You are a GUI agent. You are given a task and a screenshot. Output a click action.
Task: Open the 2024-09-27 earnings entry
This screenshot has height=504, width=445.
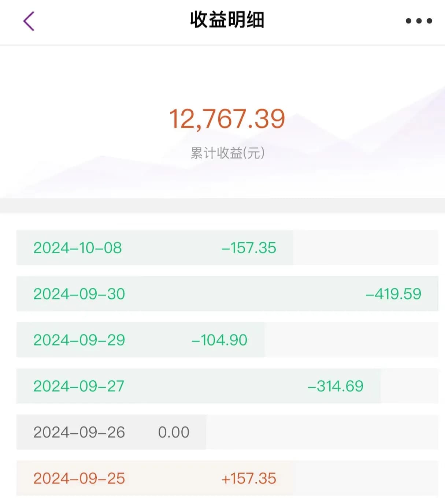tap(227, 386)
